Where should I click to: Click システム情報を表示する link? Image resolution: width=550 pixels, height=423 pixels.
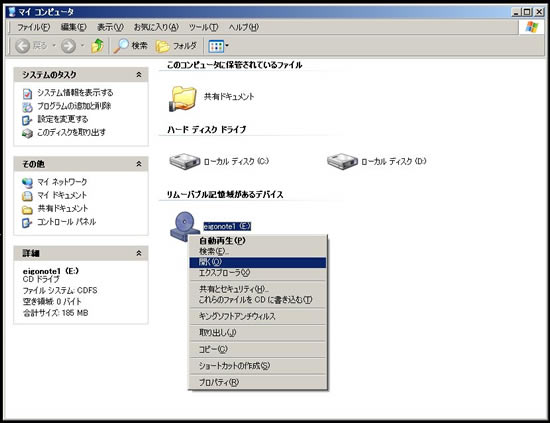click(75, 93)
